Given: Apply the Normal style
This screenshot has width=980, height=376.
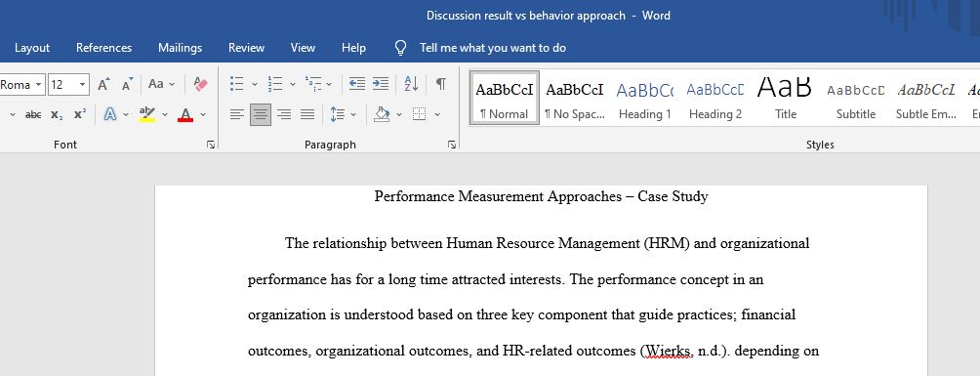Looking at the screenshot, I should click(505, 98).
